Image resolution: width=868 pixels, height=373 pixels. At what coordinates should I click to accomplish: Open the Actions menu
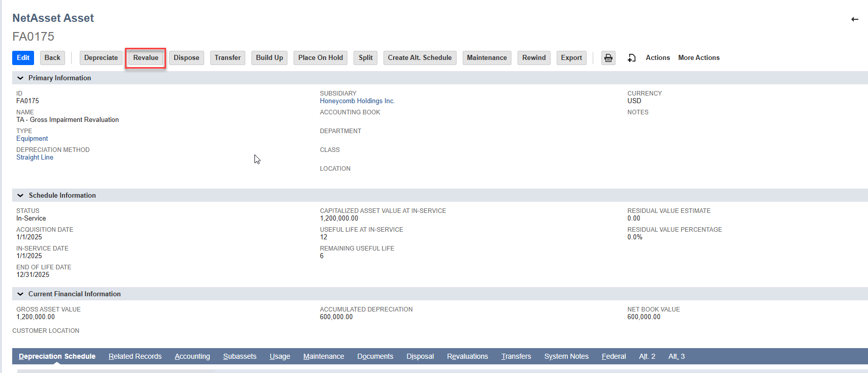[x=657, y=58]
